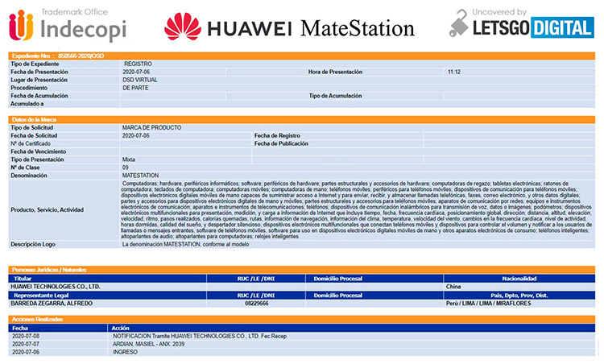
Task: Click the 'Tipo de Solicitud' label
Action: point(32,127)
